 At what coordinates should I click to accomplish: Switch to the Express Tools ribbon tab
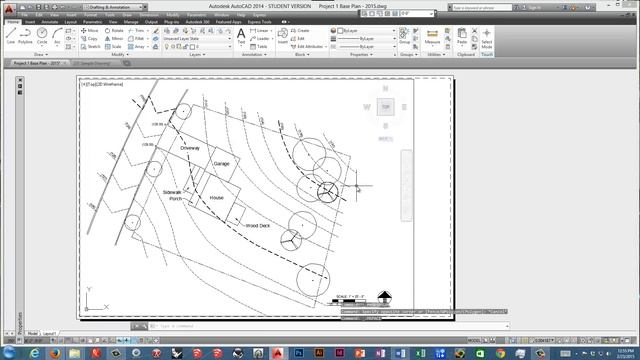(260, 22)
